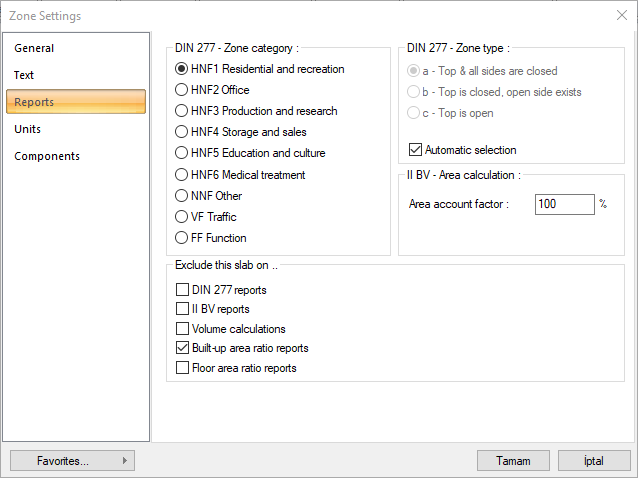Select the FF Function category
This screenshot has width=638, height=478.
pyautogui.click(x=182, y=238)
